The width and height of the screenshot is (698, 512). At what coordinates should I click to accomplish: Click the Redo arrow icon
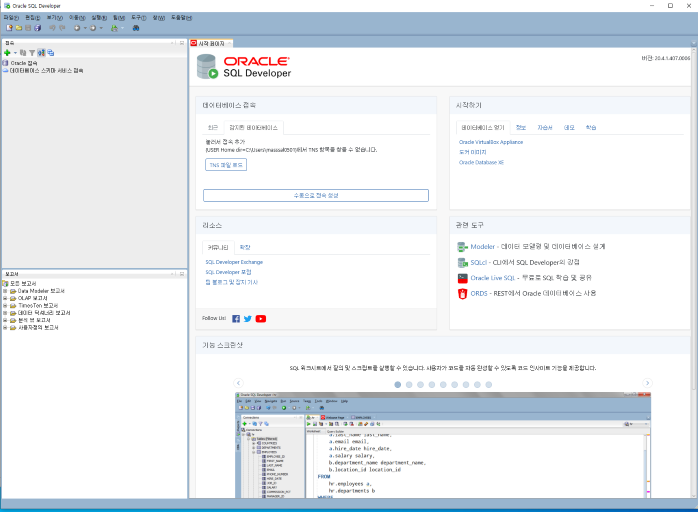[x=62, y=28]
